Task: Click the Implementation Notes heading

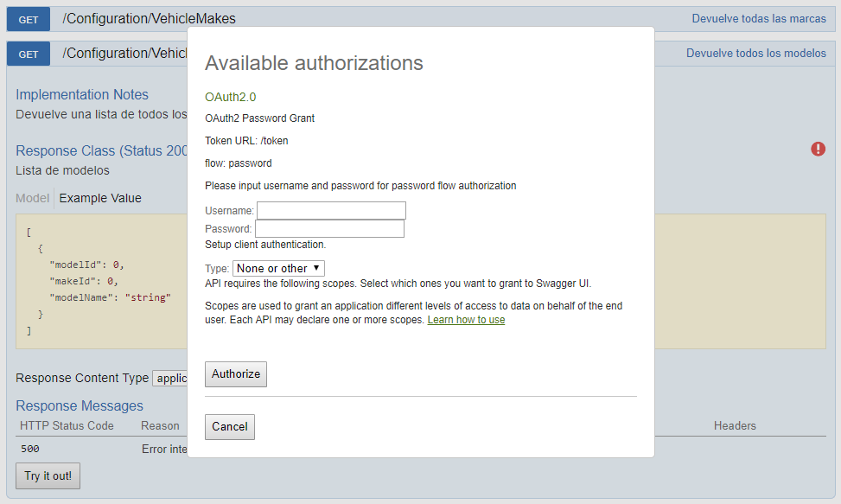Action: click(82, 95)
